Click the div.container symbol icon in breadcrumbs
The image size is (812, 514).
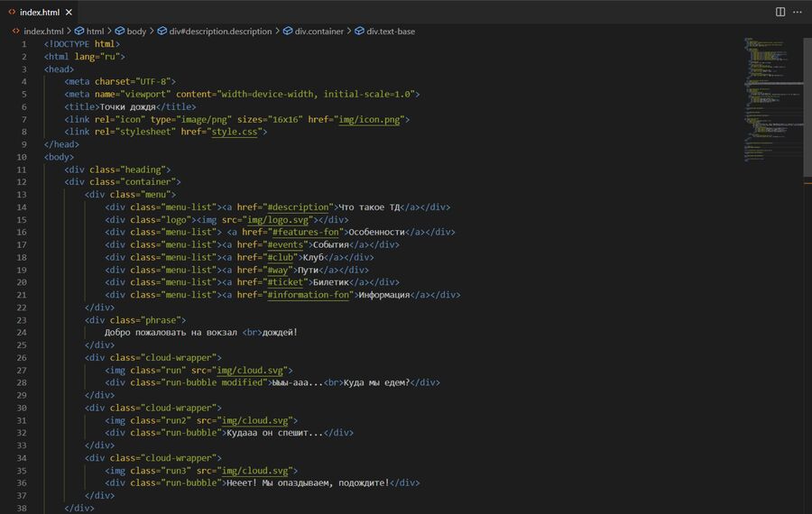288,31
